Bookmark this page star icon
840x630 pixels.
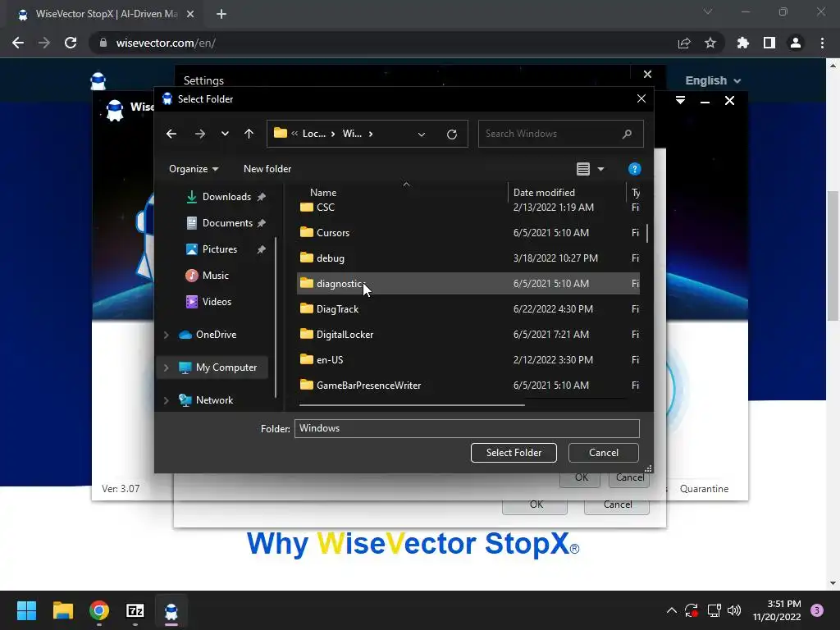click(710, 43)
